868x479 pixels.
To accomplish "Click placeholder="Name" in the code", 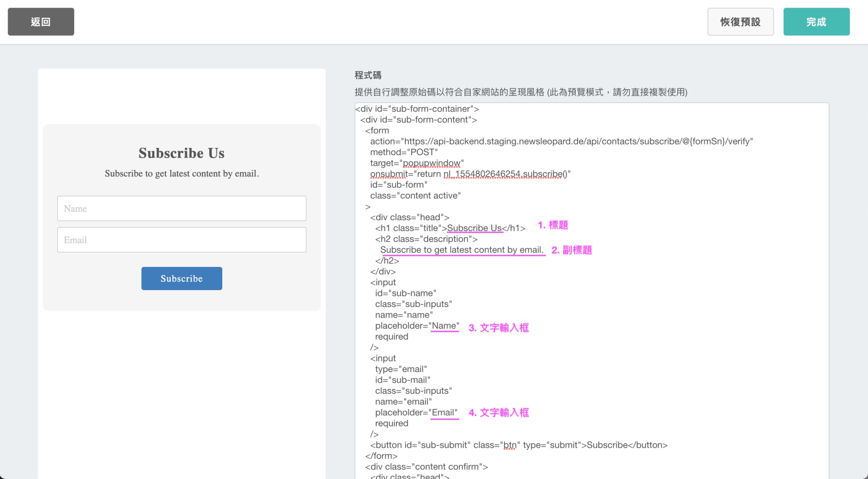I will point(417,326).
